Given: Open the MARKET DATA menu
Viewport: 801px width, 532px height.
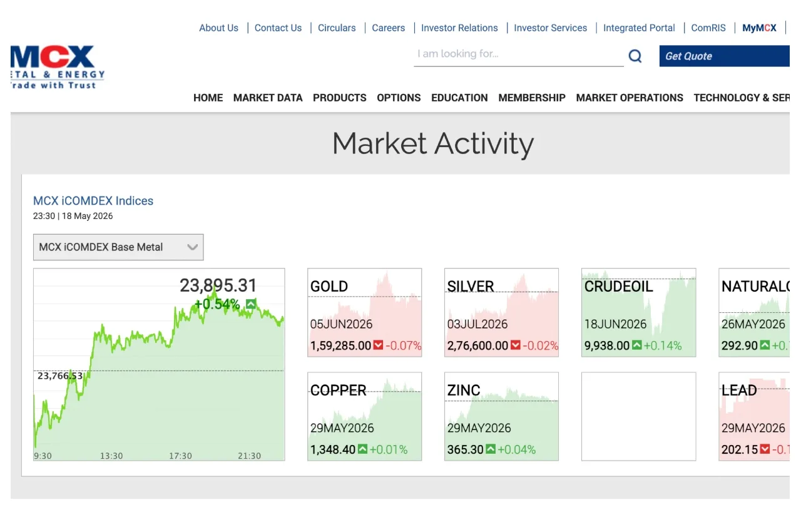Looking at the screenshot, I should click(x=268, y=98).
